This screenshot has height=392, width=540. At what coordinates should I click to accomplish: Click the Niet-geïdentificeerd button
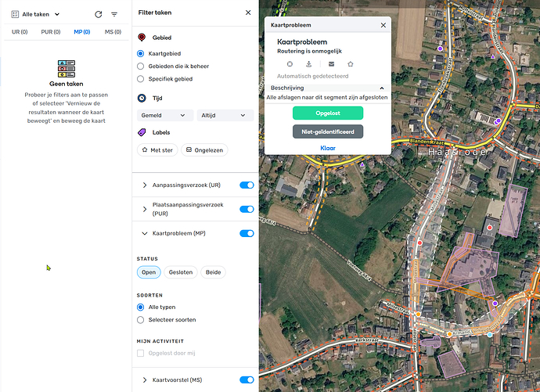pyautogui.click(x=328, y=131)
